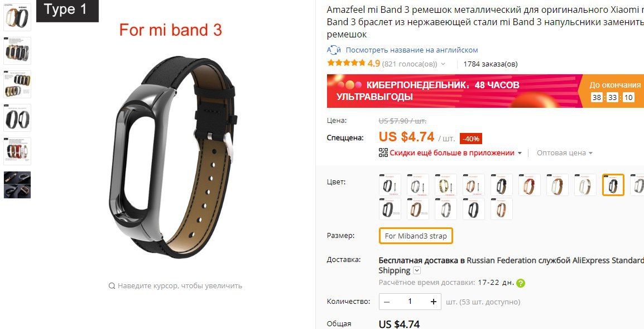Click the view title in English link
This screenshot has height=329, width=644.
pyautogui.click(x=411, y=50)
